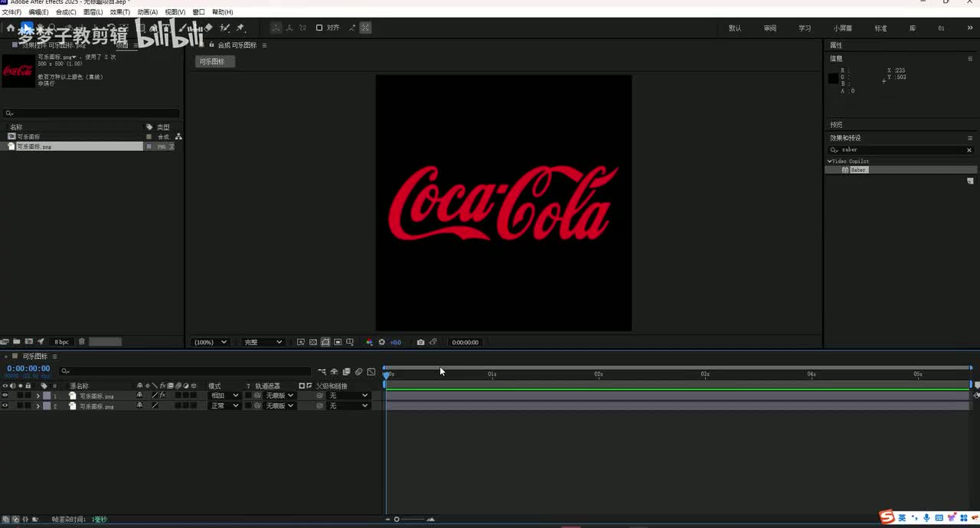Screen dimensions: 980x528
Task: Toggle motion blur for the composition
Action: click(x=358, y=372)
